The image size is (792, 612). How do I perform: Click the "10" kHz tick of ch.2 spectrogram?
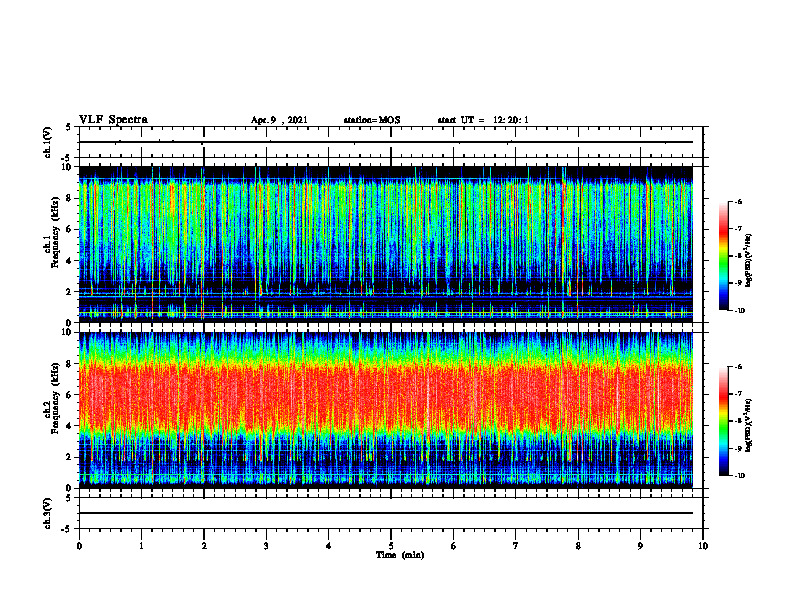68,332
